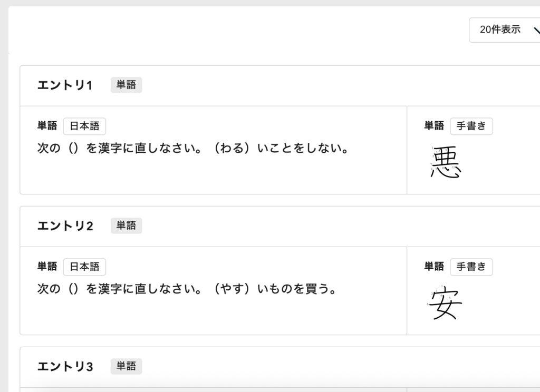Click the 日本語 tag in エントリ2
The height and width of the screenshot is (392, 540).
click(84, 267)
